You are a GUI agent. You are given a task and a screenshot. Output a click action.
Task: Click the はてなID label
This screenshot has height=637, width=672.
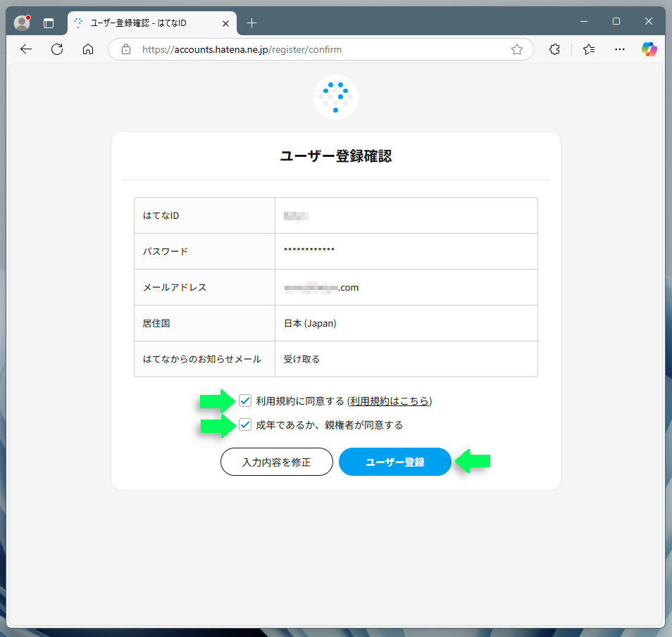tap(161, 215)
